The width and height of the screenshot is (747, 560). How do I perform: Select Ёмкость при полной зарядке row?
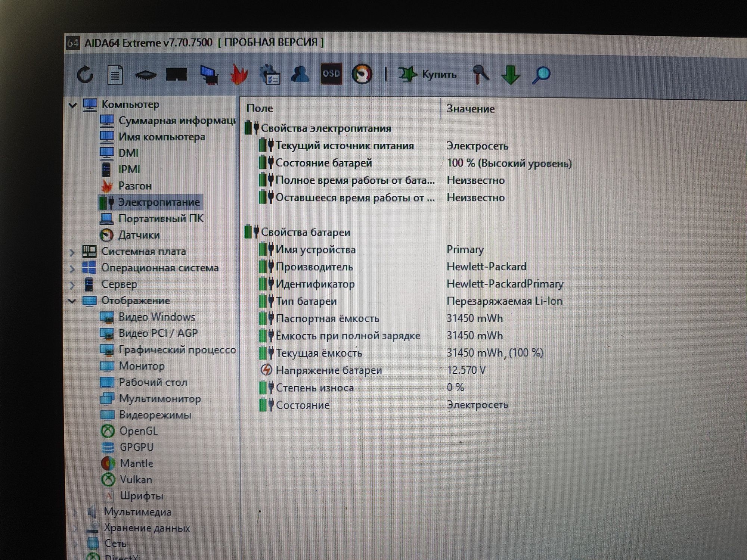pos(381,336)
